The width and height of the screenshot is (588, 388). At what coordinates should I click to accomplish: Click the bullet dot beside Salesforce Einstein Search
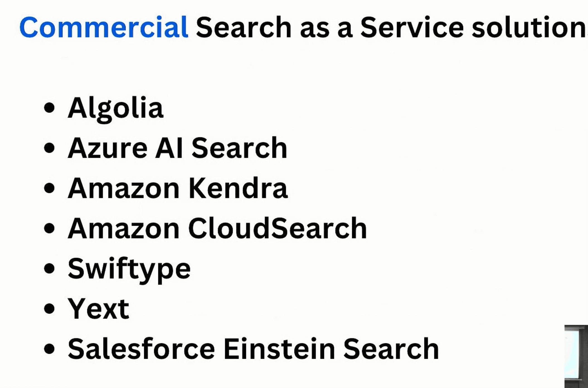point(49,348)
